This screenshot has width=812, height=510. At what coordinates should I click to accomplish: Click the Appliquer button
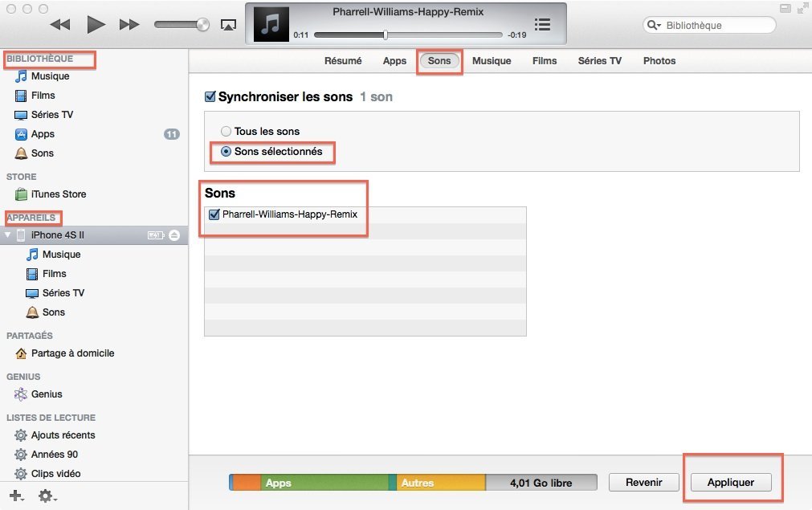[x=731, y=482]
